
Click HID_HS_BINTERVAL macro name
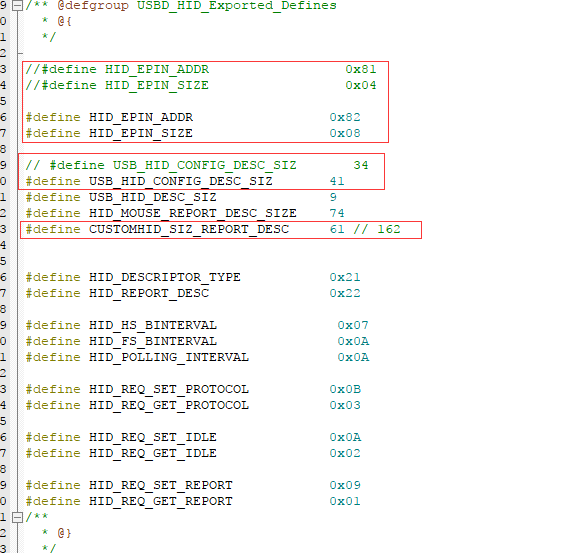153,325
